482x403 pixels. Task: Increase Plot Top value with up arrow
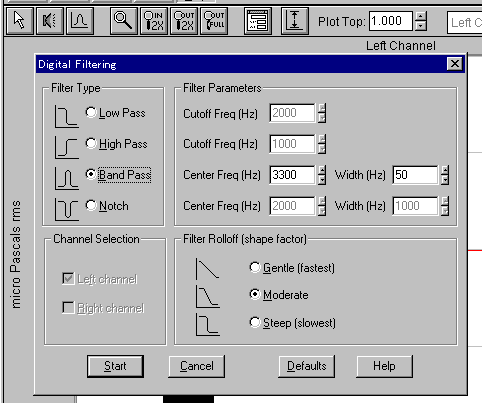[x=421, y=16]
